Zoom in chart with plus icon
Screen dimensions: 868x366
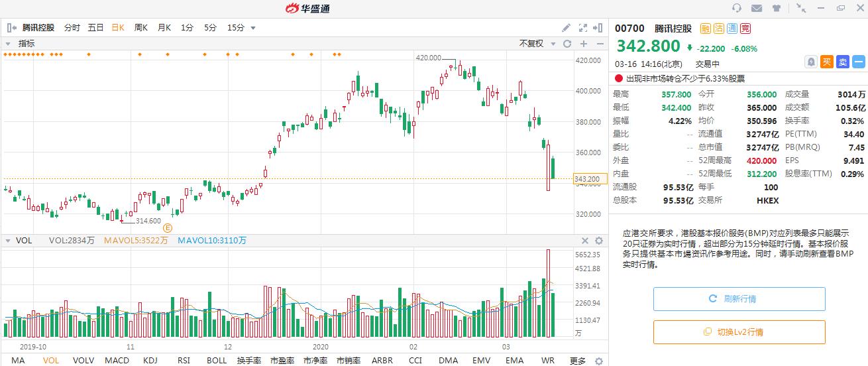(584, 44)
